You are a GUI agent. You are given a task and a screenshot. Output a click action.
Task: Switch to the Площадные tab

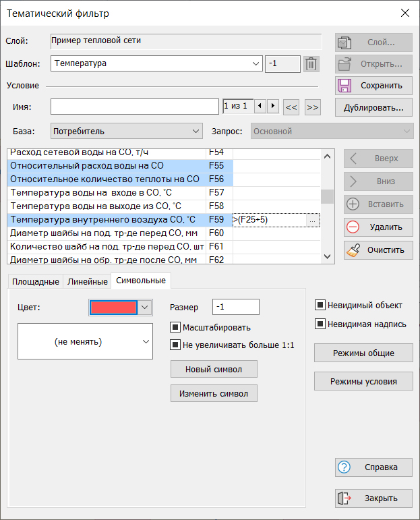34,281
